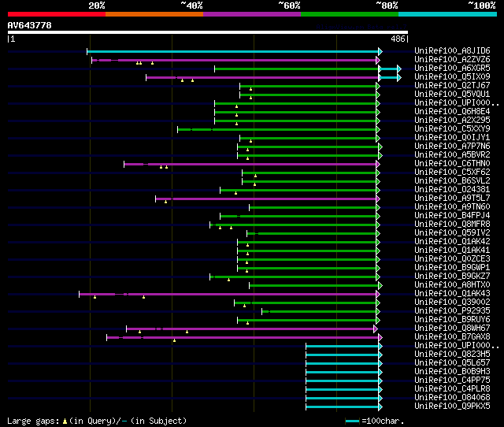The image size is (504, 427).
Task: Select hit label UniRef100_B6SVL2
Action: point(452,181)
